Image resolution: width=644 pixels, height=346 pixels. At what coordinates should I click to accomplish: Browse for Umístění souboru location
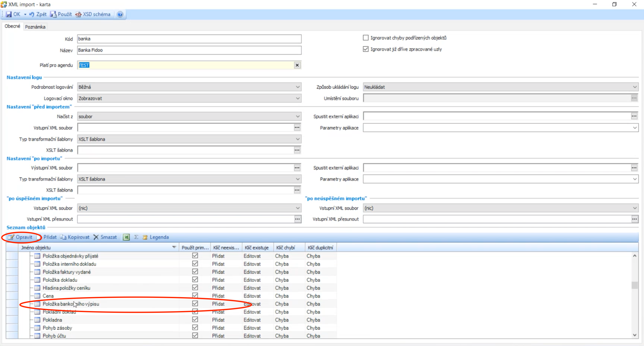pyautogui.click(x=634, y=98)
